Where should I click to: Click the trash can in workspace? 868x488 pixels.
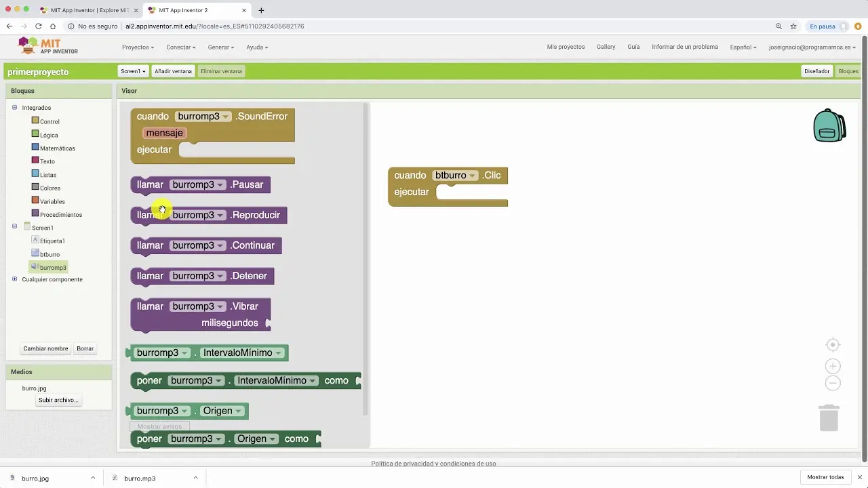[829, 418]
